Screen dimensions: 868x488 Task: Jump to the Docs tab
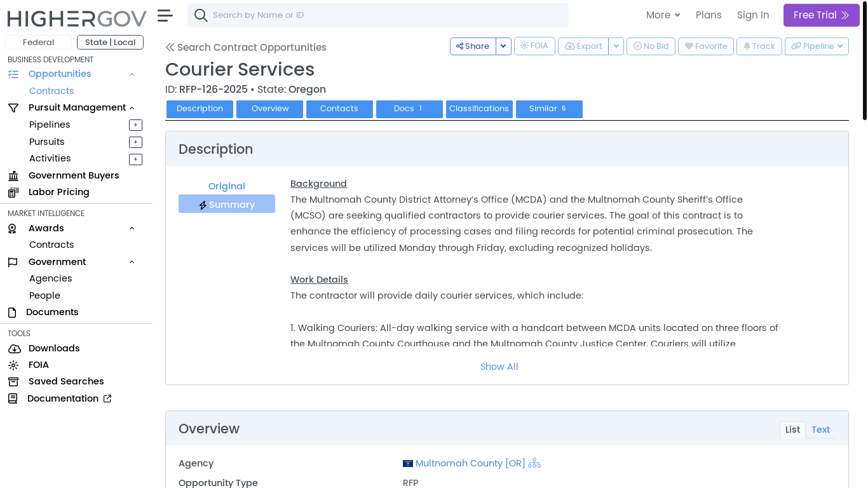(409, 109)
